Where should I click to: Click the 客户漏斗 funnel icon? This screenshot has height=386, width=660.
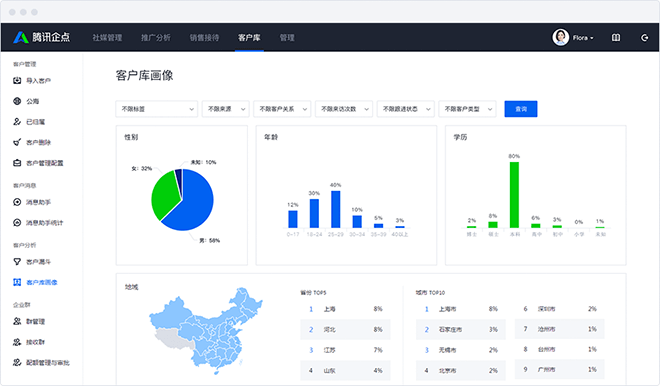(17, 262)
